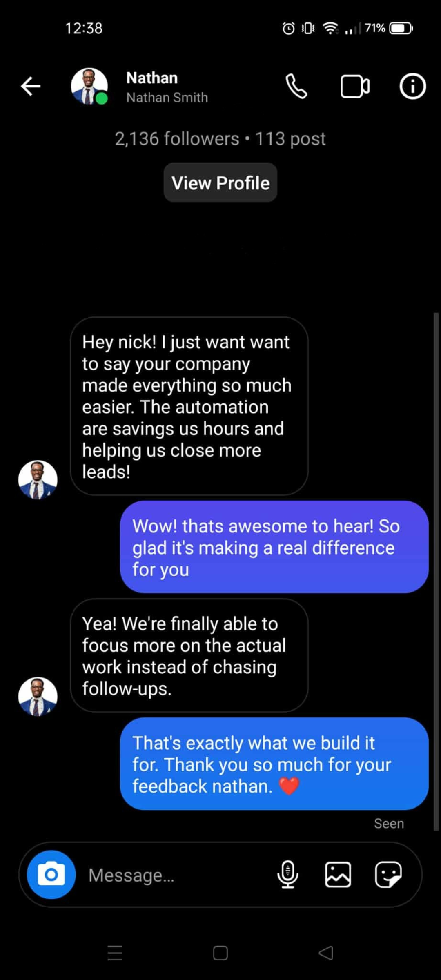
Task: Open the conversation info icon
Action: tap(412, 86)
